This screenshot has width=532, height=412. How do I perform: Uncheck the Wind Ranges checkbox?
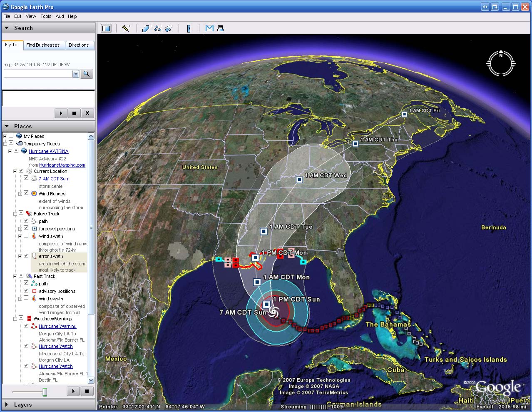pos(26,193)
